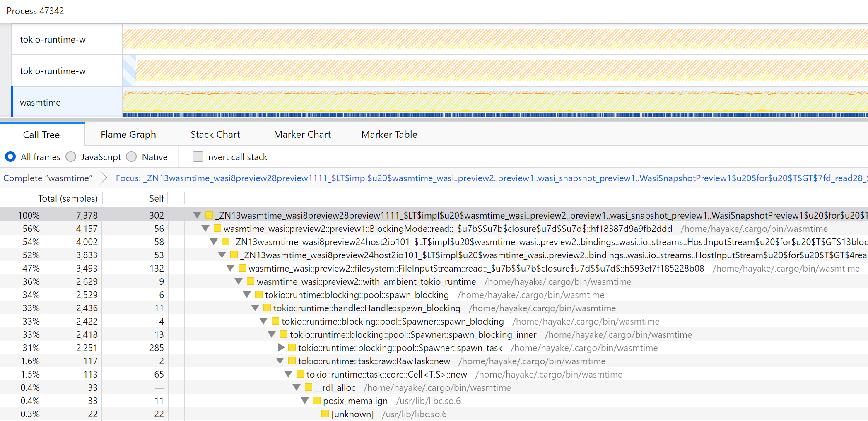Click yellow icon beside Spawner::spawn_task
The width and height of the screenshot is (868, 421).
(x=292, y=348)
